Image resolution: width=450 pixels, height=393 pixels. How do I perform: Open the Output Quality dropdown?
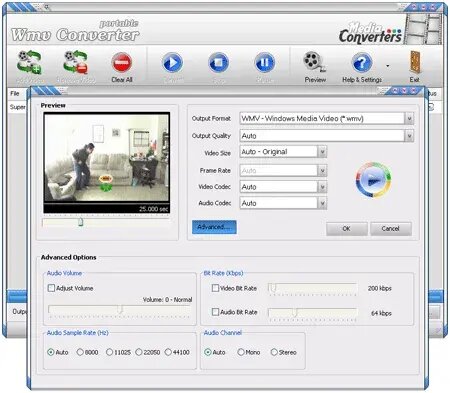click(409, 136)
